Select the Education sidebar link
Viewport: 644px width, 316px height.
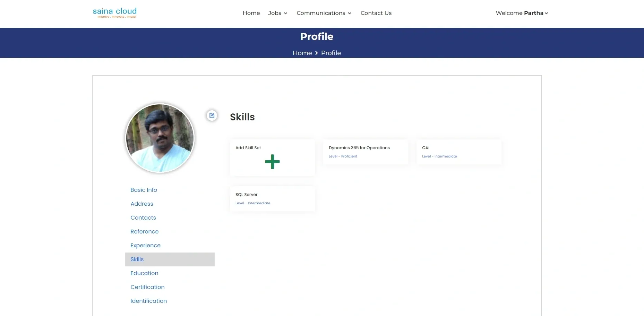pyautogui.click(x=144, y=273)
